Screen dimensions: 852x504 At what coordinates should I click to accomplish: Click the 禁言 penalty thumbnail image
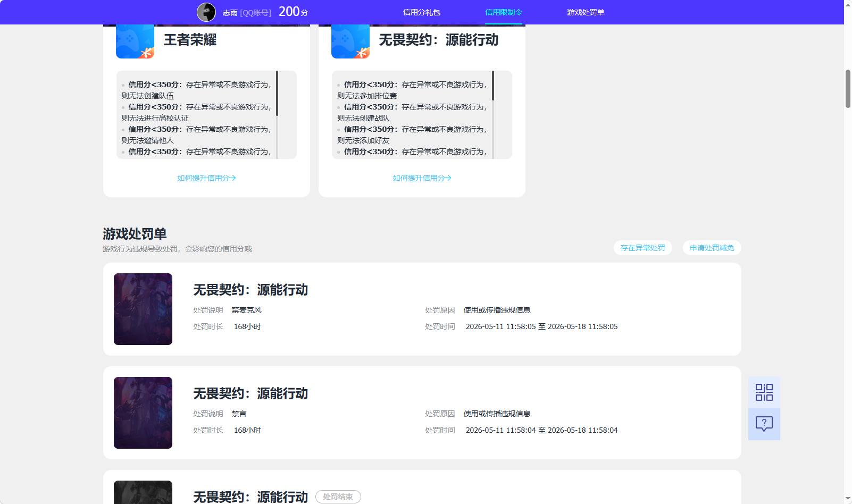(143, 413)
